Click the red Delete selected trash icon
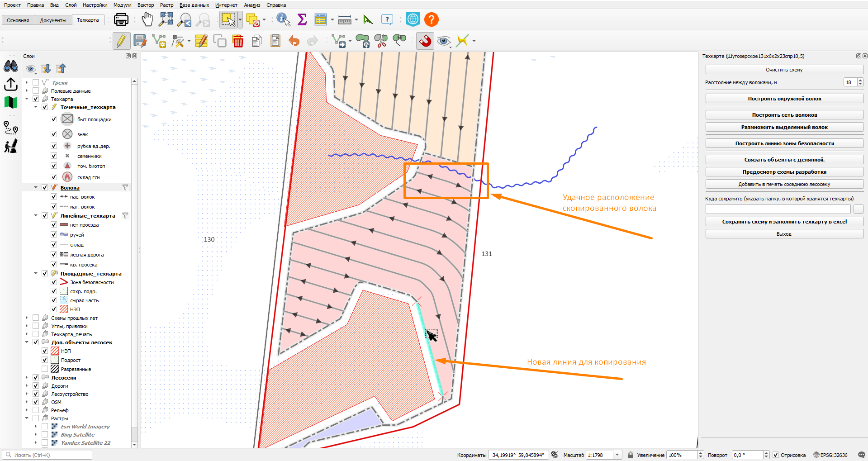868x461 pixels. [x=238, y=41]
